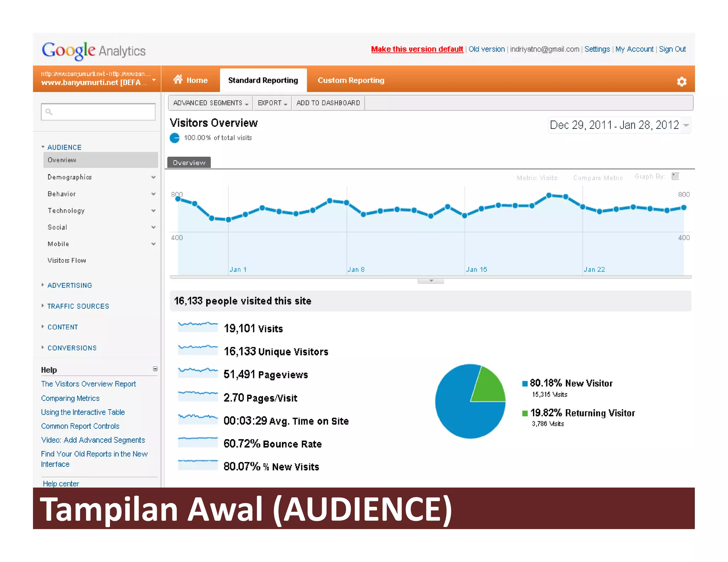Open the settings gear in orange bar
728x562 pixels.
(x=681, y=82)
